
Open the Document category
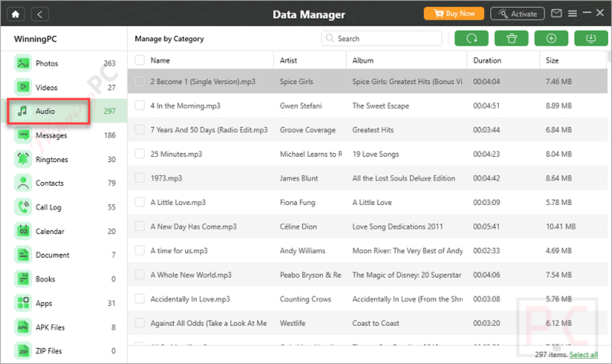64,255
